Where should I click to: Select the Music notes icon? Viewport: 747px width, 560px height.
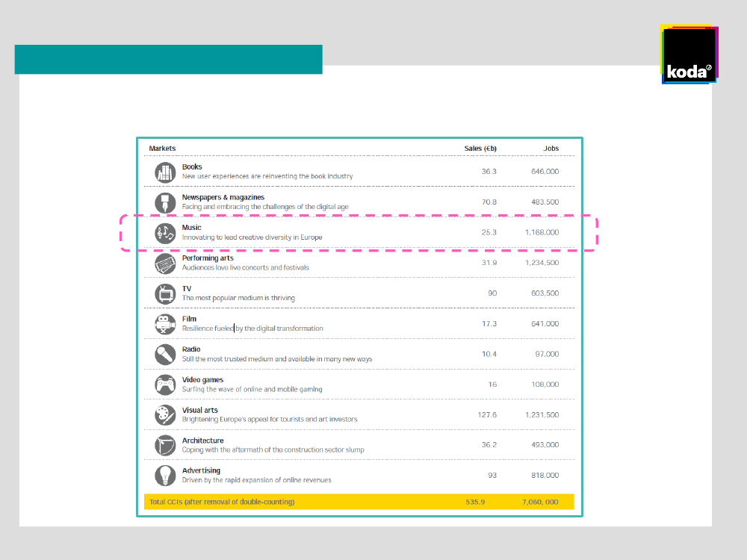click(164, 233)
